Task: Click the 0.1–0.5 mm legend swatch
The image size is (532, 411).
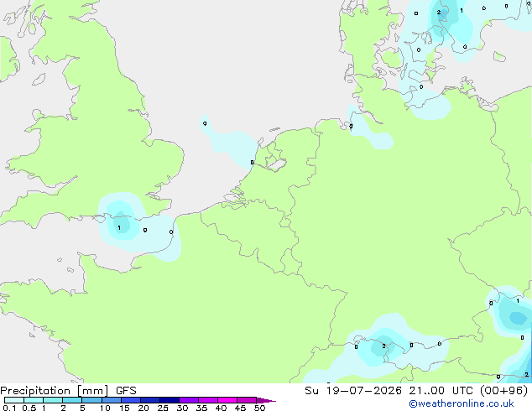Action: (14, 400)
